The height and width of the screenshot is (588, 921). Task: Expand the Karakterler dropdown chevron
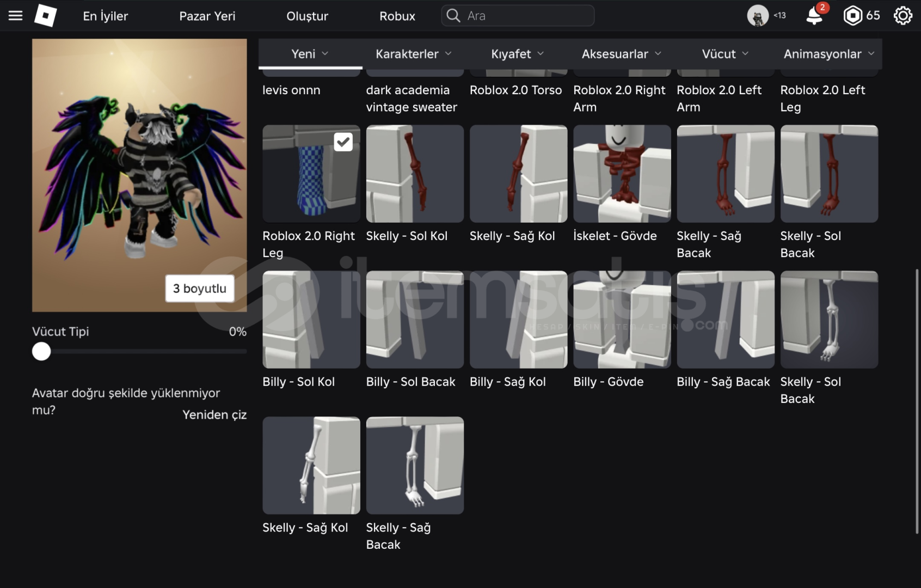click(448, 53)
